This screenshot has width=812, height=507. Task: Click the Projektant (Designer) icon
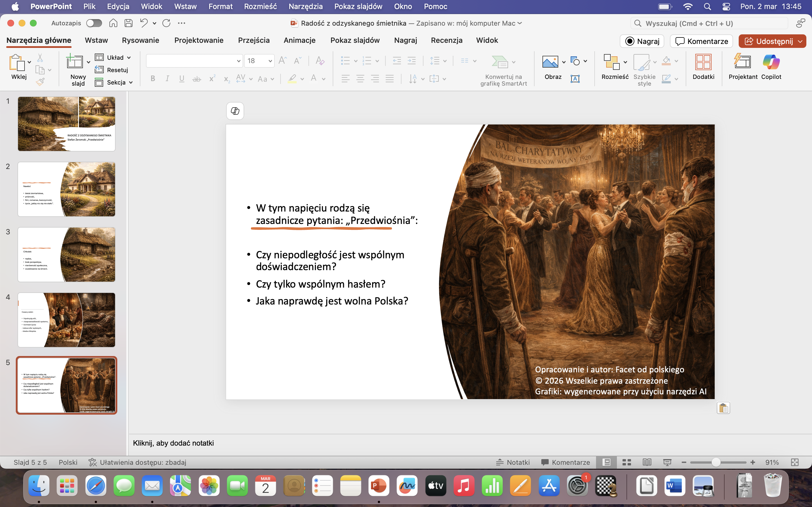click(743, 62)
